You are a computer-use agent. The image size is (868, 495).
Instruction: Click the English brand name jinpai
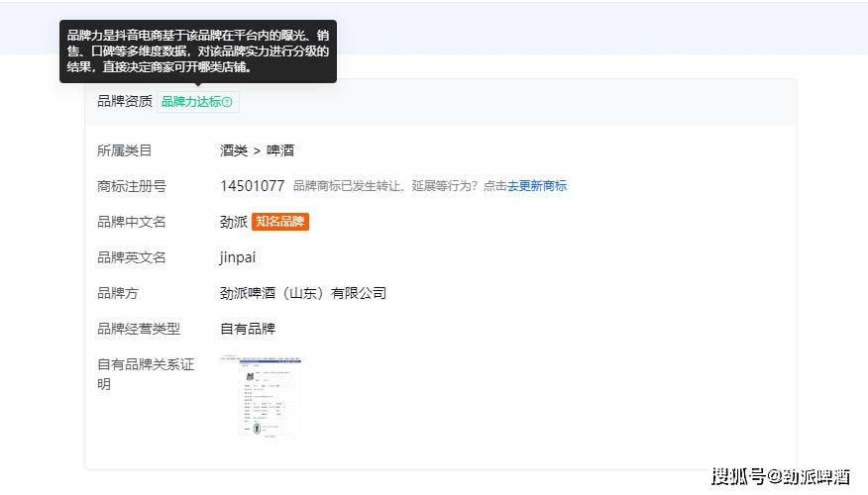(238, 257)
